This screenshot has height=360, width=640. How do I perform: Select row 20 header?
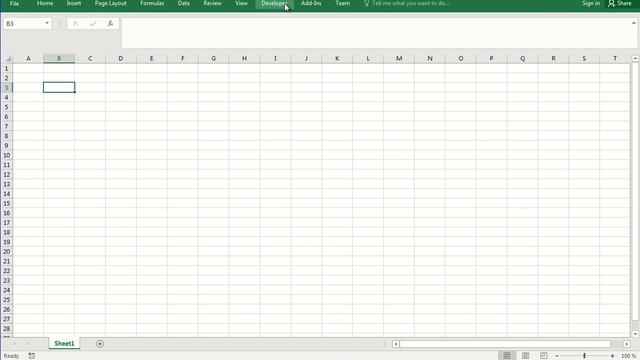tap(7, 252)
